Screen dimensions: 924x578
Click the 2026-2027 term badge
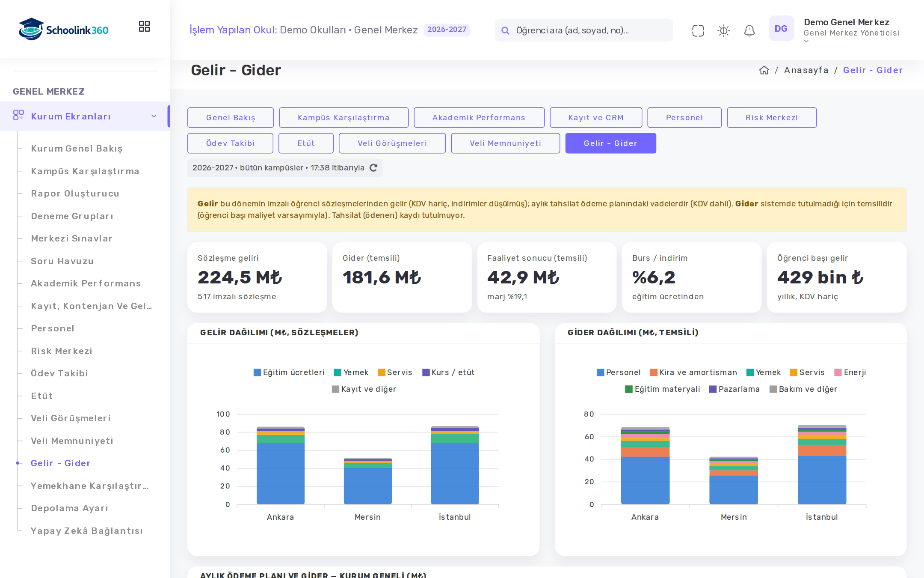click(x=447, y=30)
